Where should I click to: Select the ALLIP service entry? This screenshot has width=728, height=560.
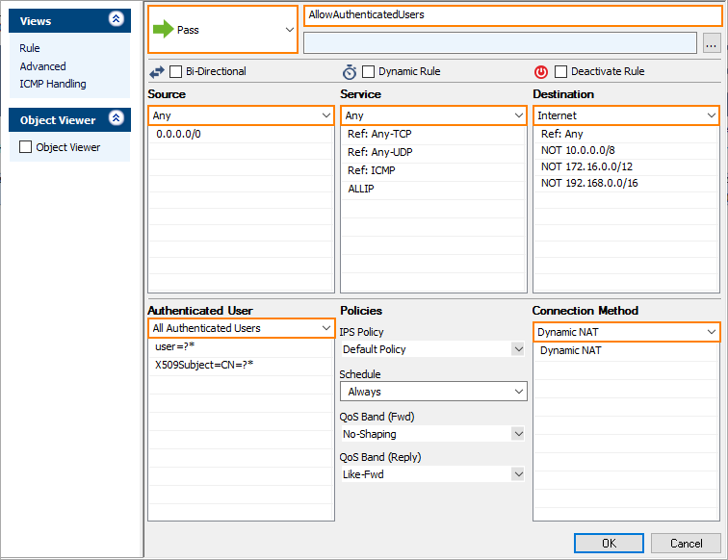click(433, 190)
